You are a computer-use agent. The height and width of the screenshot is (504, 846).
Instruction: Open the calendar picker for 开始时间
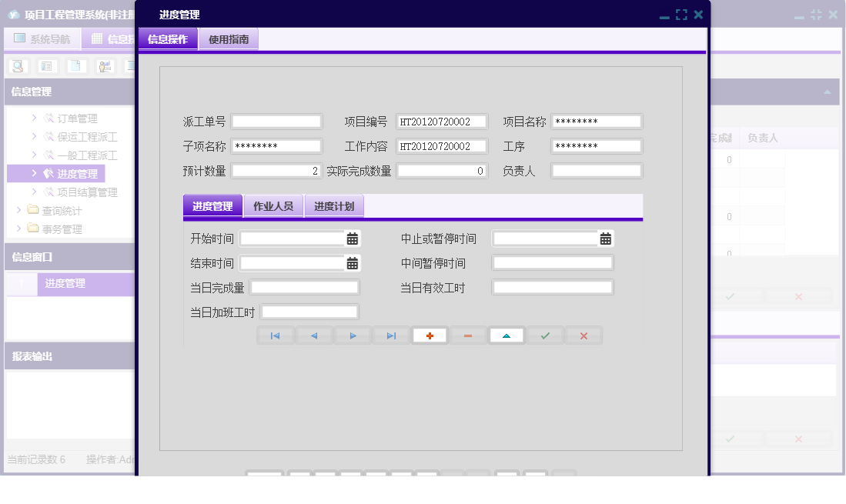tap(352, 239)
